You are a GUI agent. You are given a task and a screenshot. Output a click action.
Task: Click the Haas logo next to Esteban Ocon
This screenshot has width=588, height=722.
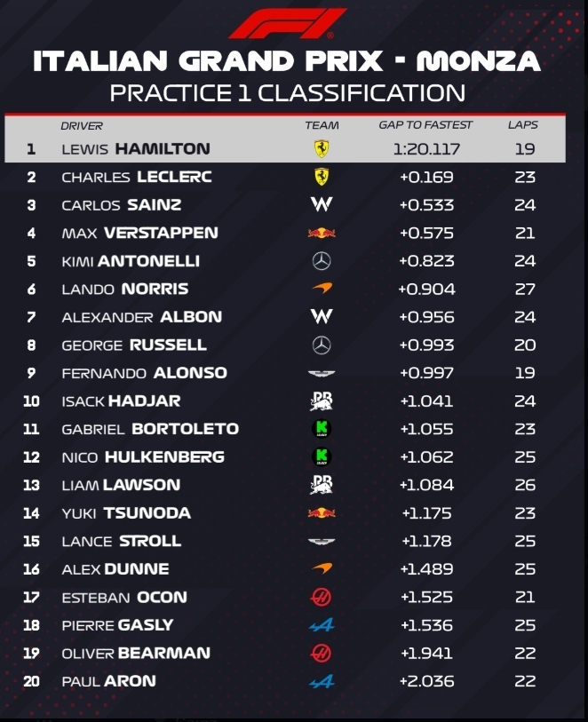point(322,598)
